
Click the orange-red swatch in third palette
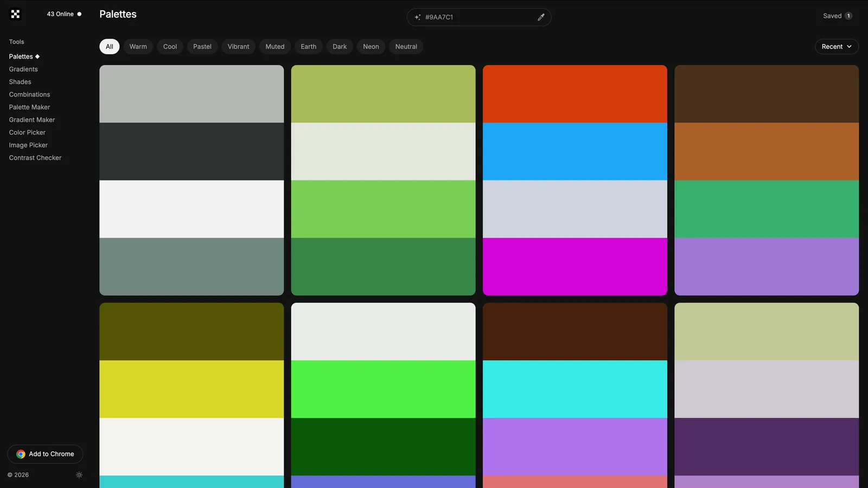(575, 94)
